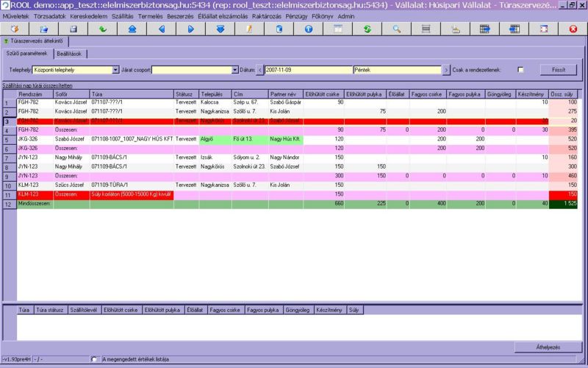Click the blue info circle toolbar icon

[308, 29]
